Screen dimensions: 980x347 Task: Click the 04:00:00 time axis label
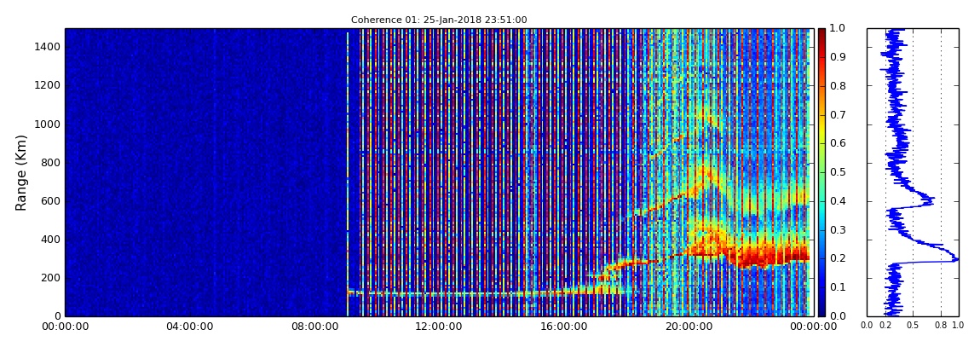point(189,327)
